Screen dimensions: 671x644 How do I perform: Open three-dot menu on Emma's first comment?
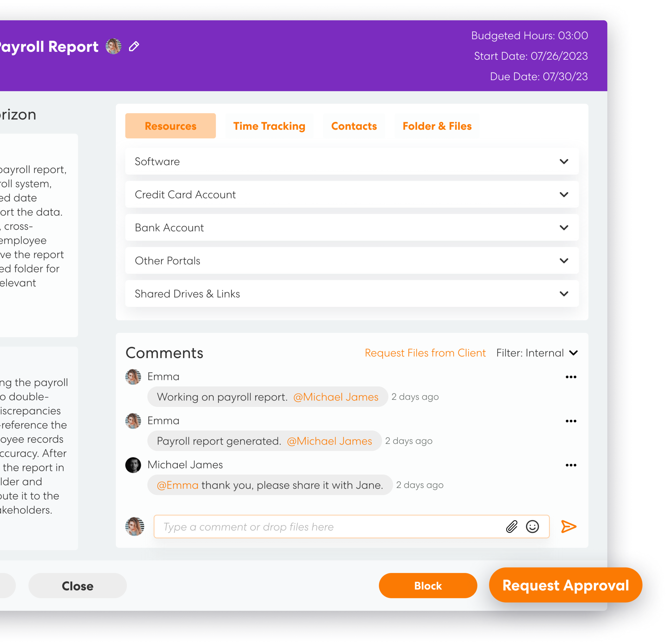click(x=571, y=377)
